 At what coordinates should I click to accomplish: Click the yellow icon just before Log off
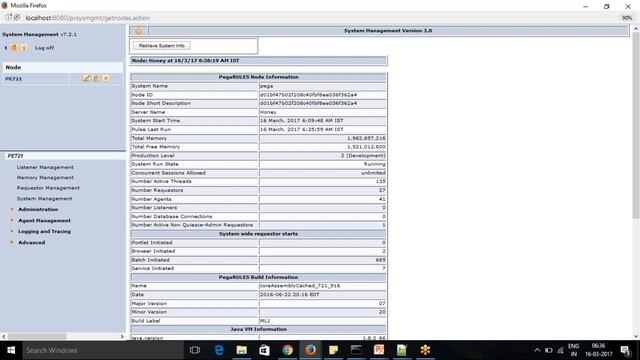point(24,48)
